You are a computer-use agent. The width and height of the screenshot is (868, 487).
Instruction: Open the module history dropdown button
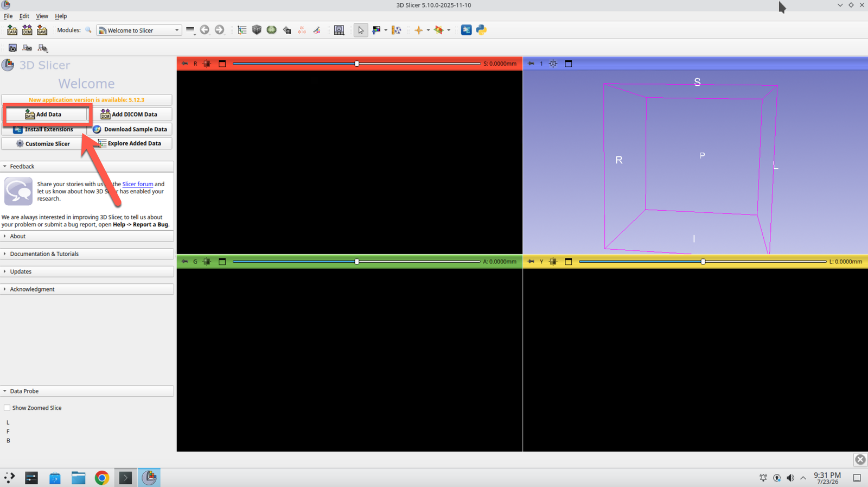click(190, 30)
